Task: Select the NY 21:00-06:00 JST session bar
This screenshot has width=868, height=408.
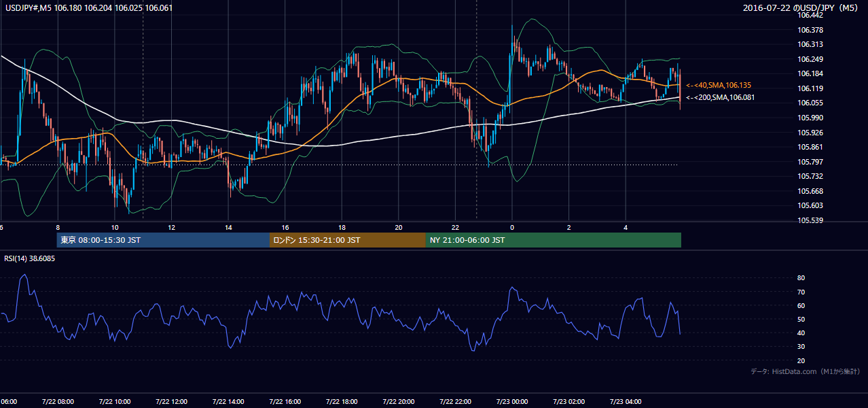Action: click(554, 240)
